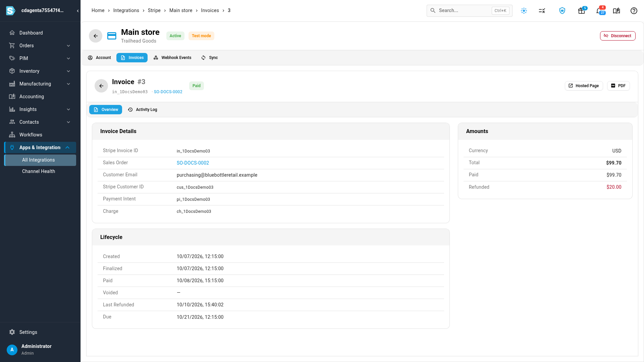Click the back arrow beside Main store
The width and height of the screenshot is (644, 362).
point(96,36)
